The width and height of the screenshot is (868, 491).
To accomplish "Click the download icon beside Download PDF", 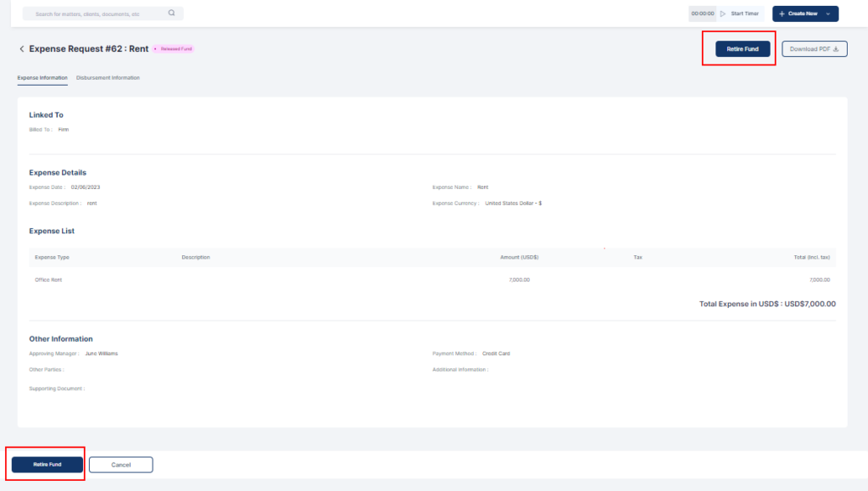I will click(836, 49).
